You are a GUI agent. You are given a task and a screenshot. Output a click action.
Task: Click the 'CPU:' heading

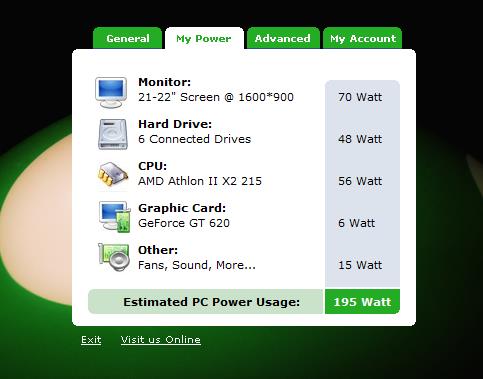pos(153,166)
